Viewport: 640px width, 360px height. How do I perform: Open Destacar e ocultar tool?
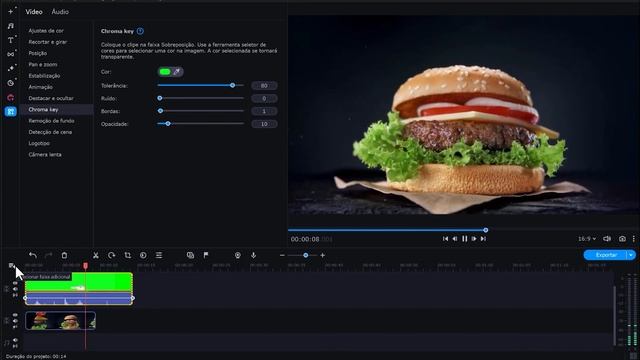point(51,98)
